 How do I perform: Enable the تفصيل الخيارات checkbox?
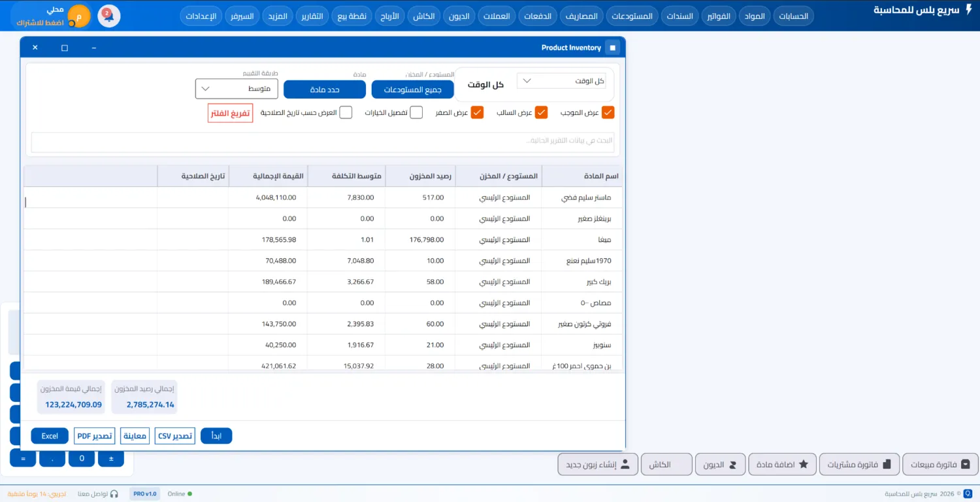click(416, 112)
